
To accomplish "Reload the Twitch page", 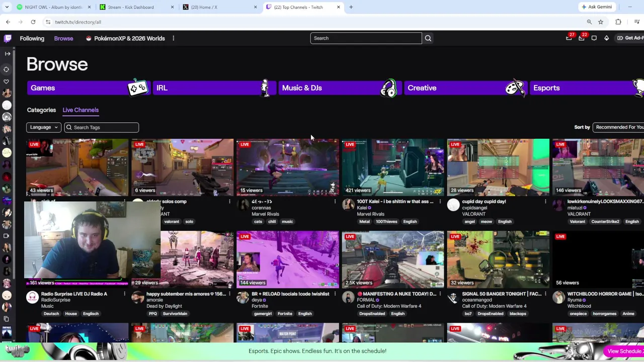I will pyautogui.click(x=33, y=22).
